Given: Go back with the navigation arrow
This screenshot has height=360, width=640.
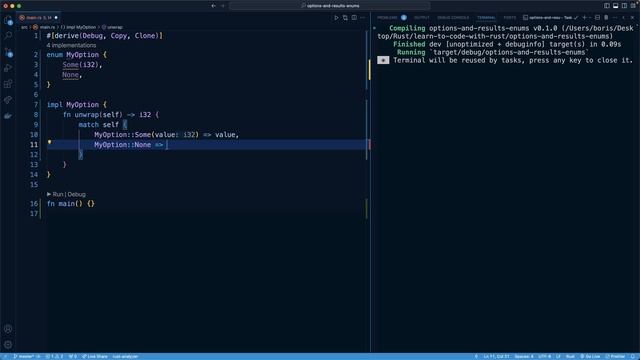Looking at the screenshot, I should click(213, 6).
